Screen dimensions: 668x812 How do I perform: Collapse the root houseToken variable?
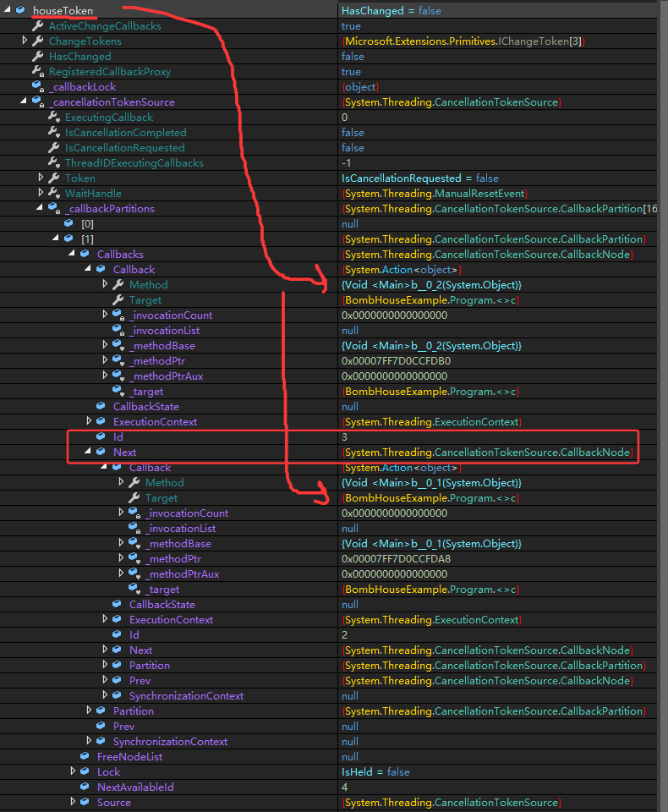[x=8, y=11]
